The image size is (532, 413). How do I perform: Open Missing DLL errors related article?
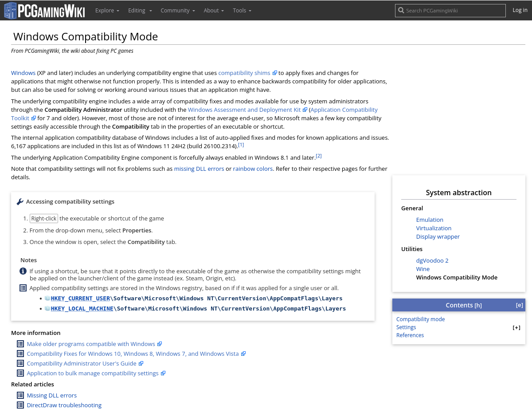tap(52, 395)
